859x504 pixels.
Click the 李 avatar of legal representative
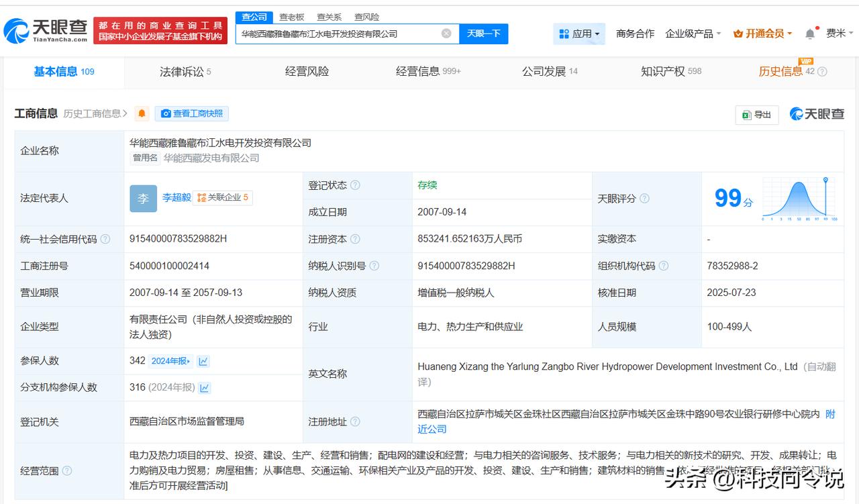coord(143,198)
